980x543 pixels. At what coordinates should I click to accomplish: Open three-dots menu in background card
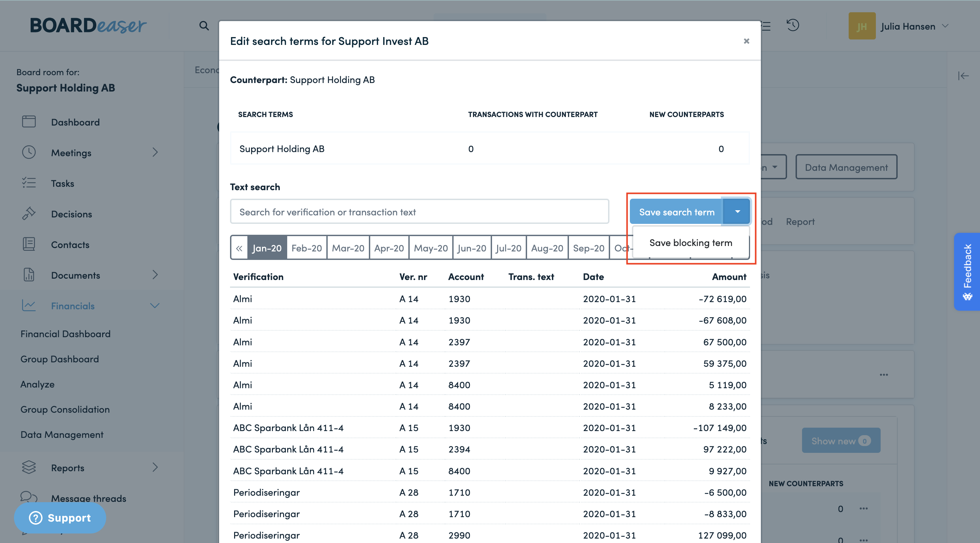pyautogui.click(x=884, y=375)
